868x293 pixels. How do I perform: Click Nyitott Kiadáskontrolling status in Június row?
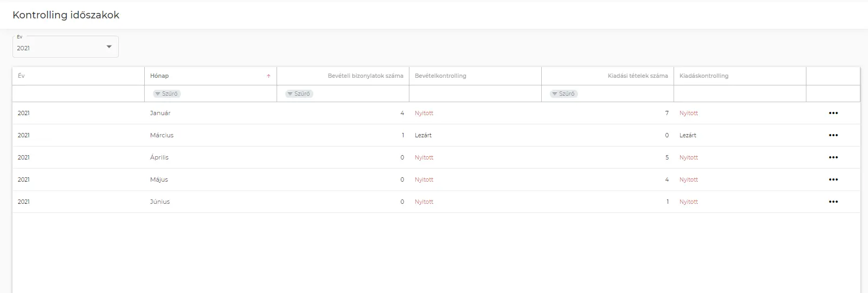(x=689, y=202)
